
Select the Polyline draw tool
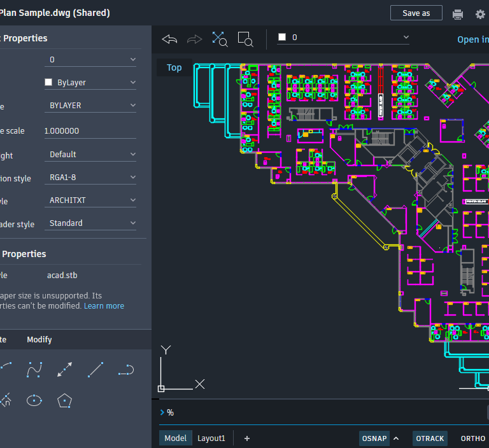coord(126,370)
